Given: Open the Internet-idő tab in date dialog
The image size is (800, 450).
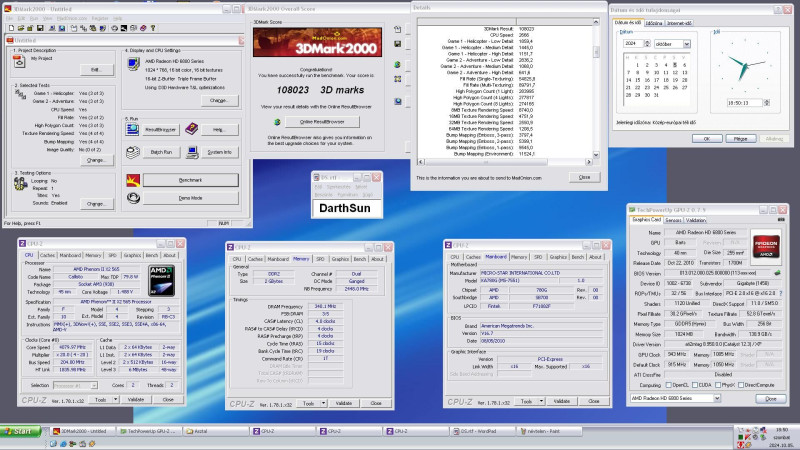Looking at the screenshot, I should (x=679, y=23).
